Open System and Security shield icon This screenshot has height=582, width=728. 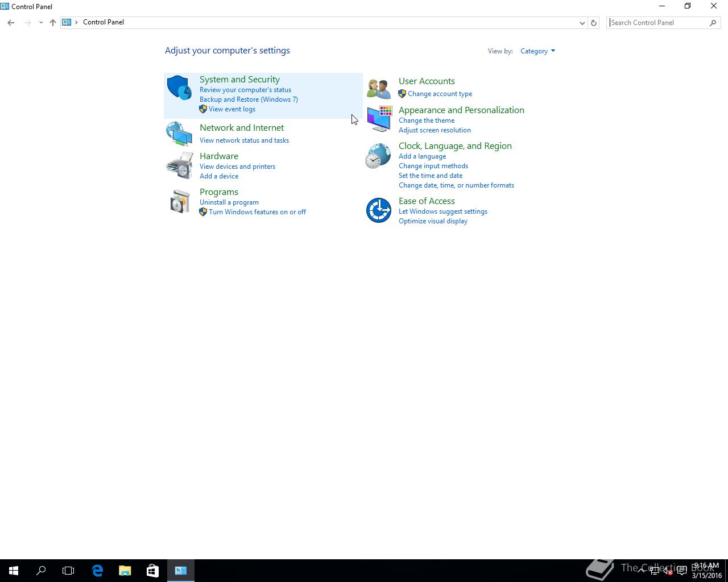[179, 88]
